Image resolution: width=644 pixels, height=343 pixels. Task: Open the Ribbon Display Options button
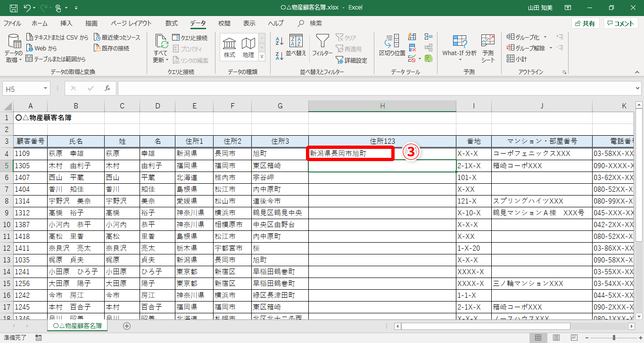point(569,8)
